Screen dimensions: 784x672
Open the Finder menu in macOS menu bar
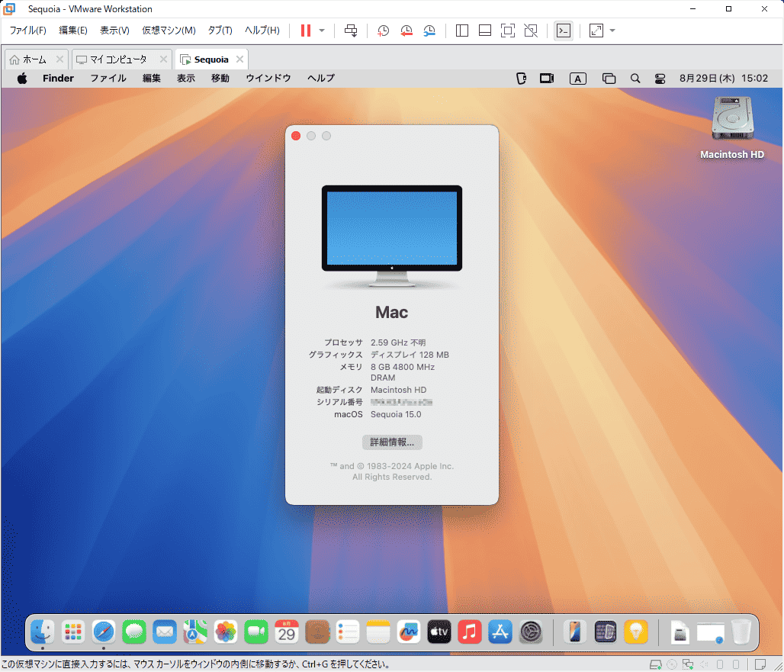pyautogui.click(x=58, y=79)
